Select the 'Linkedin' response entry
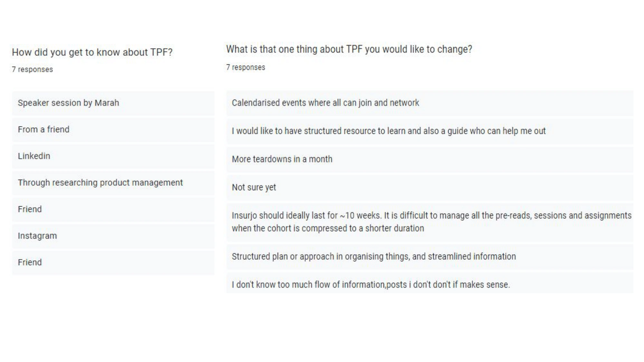The height and width of the screenshot is (362, 644). coord(113,156)
